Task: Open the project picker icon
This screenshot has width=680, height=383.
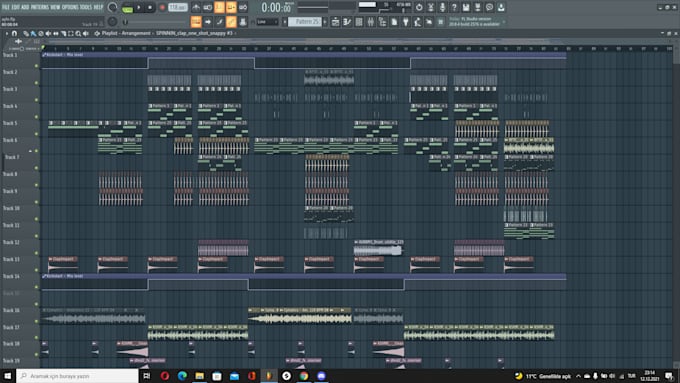Action: (394, 22)
